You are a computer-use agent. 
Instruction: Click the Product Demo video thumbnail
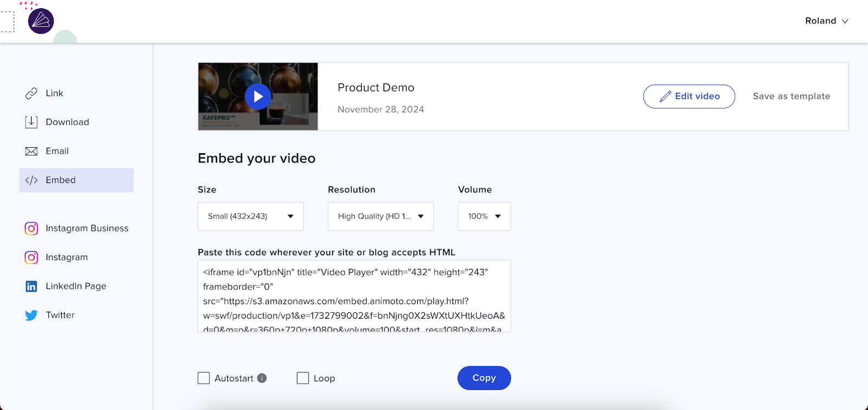258,97
